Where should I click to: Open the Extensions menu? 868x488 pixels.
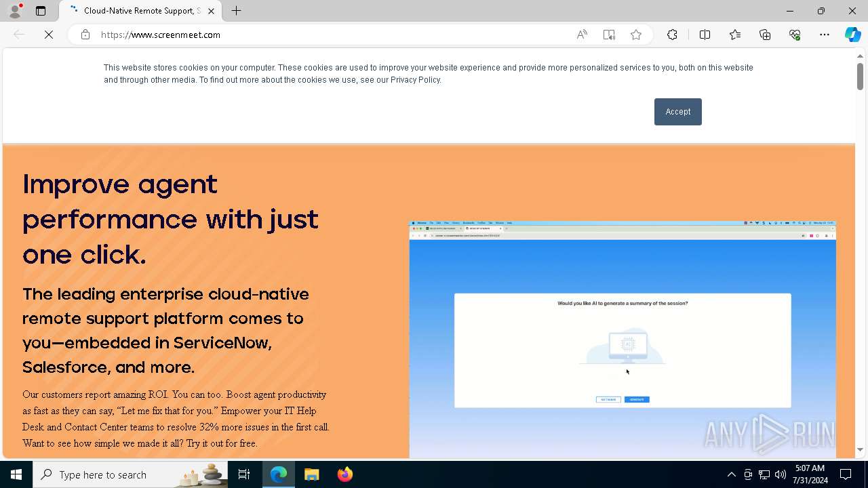click(672, 35)
